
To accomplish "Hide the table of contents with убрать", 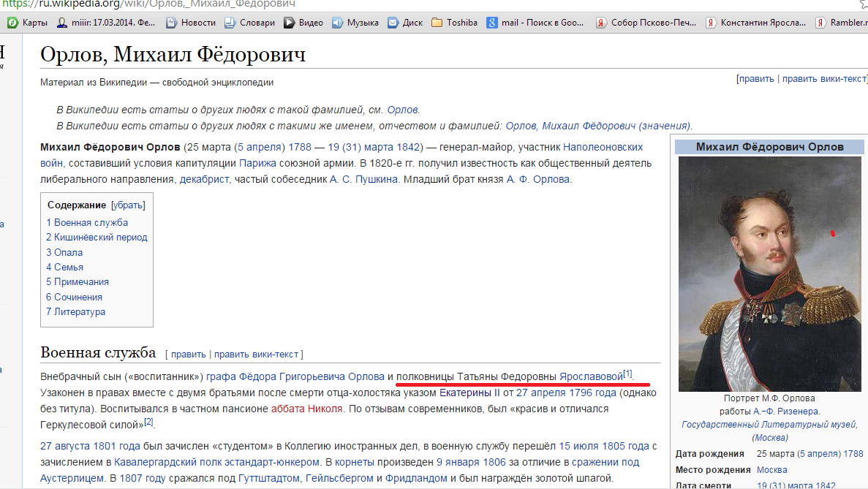I will coord(128,205).
